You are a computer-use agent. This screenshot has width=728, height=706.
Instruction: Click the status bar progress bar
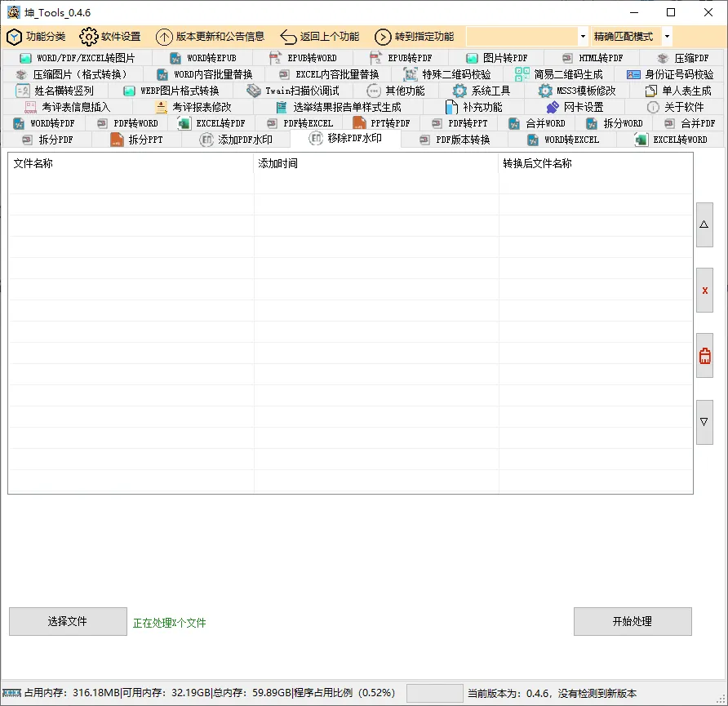tap(434, 694)
